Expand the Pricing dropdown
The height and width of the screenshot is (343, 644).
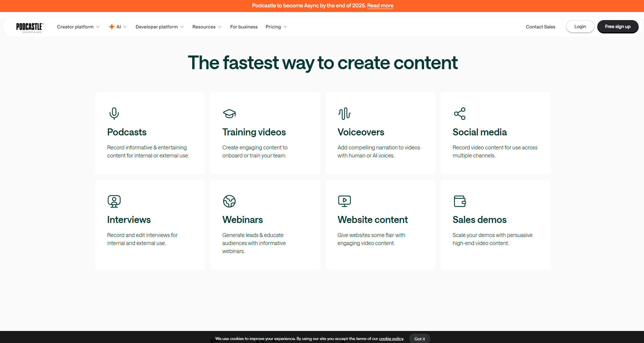[x=276, y=27]
